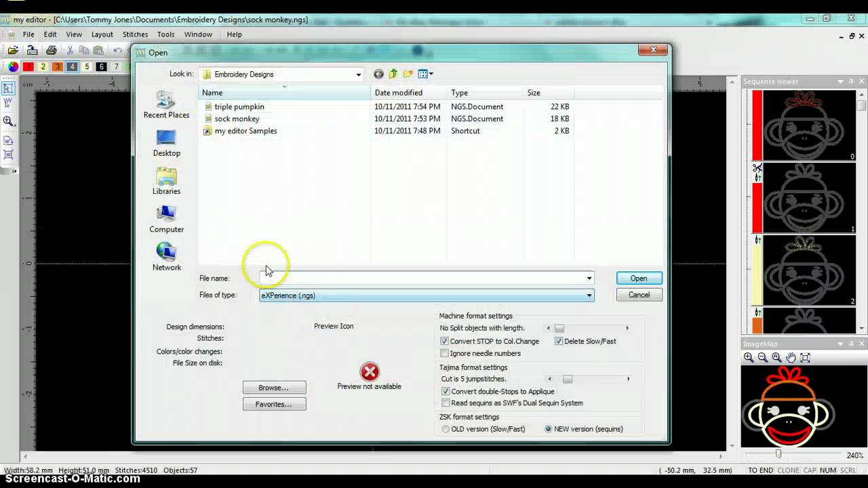Image resolution: width=868 pixels, height=488 pixels.
Task: Click the Cut scissors toolbar icon
Action: pos(70,50)
